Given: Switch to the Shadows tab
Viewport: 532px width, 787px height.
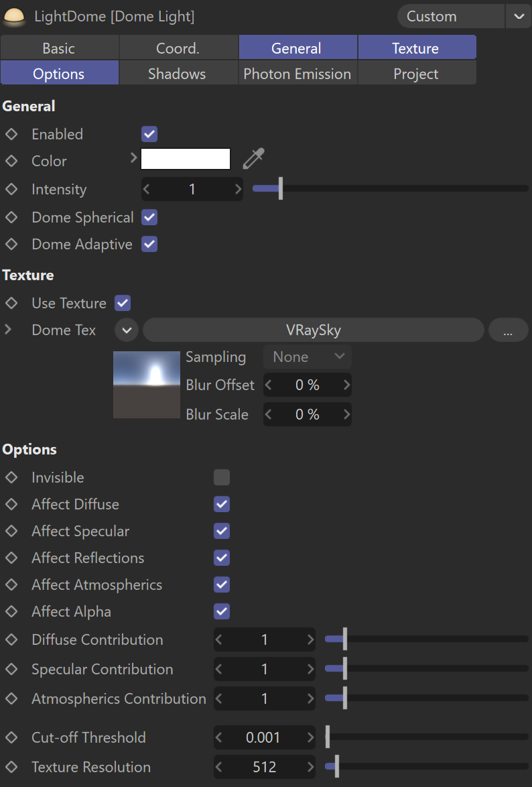Looking at the screenshot, I should (177, 74).
